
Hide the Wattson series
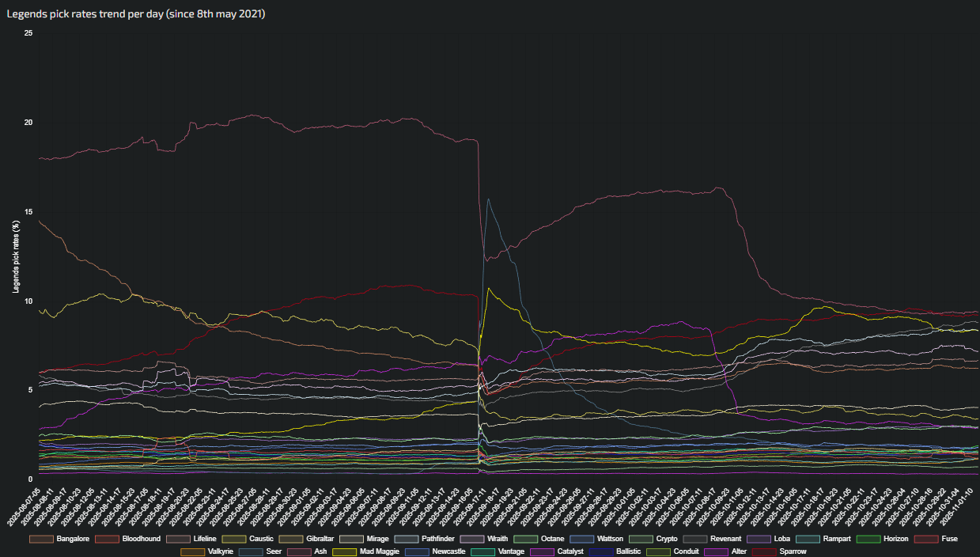[x=581, y=539]
